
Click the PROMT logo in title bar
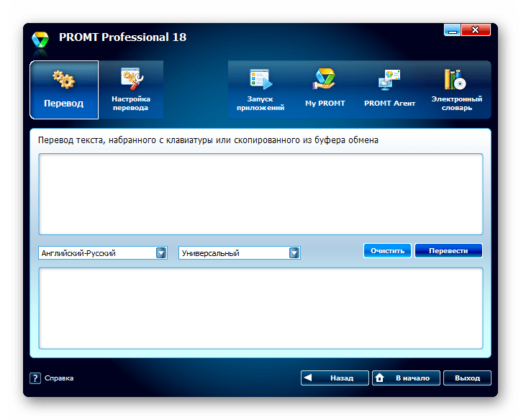40,39
